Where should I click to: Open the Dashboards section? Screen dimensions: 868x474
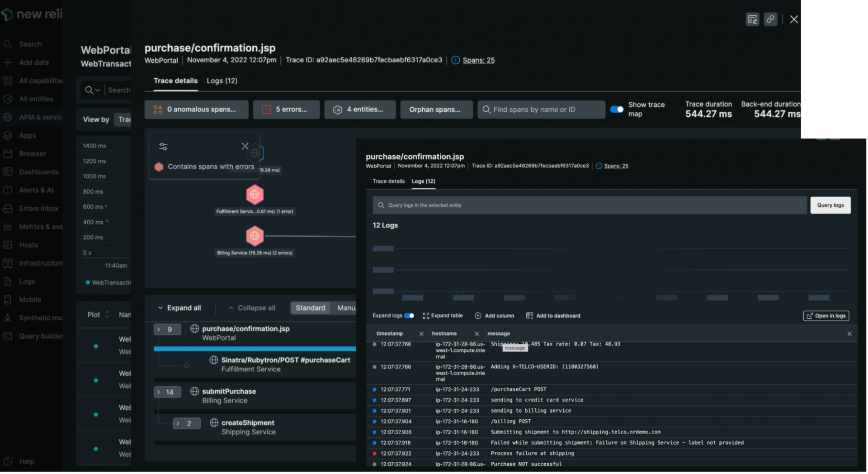[x=39, y=171]
